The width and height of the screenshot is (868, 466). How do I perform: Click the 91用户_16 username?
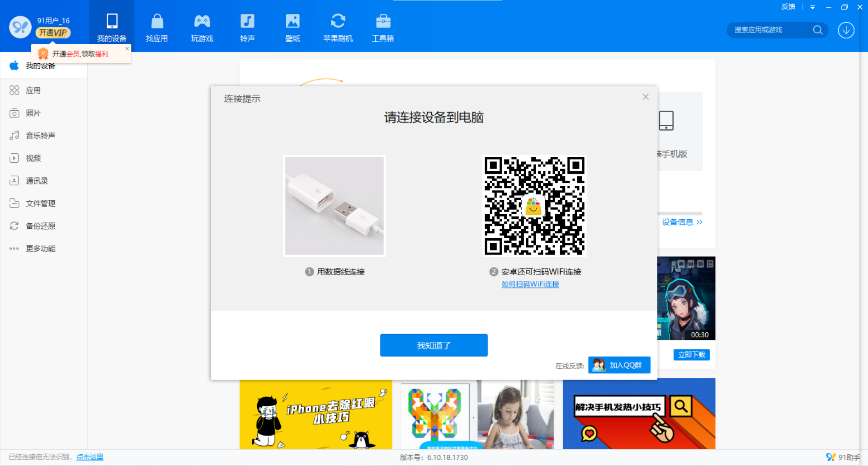[53, 21]
